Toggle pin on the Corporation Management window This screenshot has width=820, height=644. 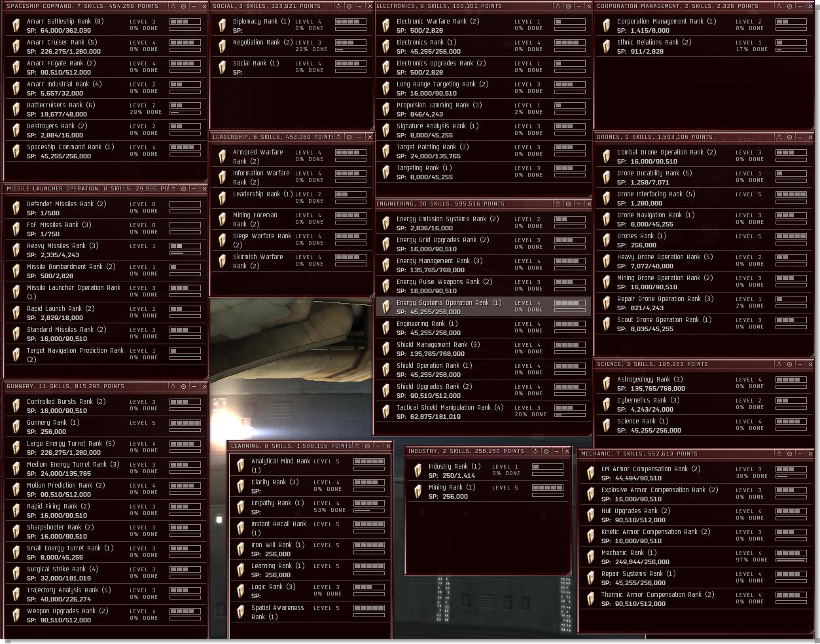click(x=790, y=6)
